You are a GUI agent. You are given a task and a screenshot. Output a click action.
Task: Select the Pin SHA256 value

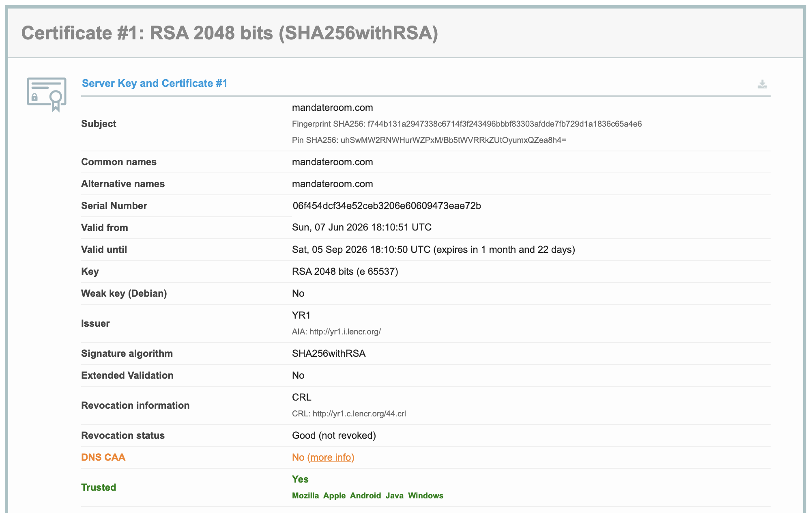point(453,140)
